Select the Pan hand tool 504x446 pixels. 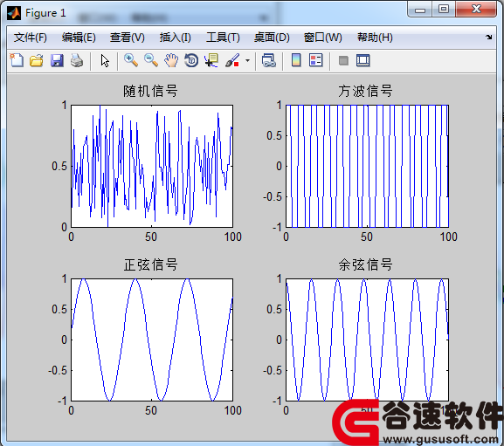171,60
